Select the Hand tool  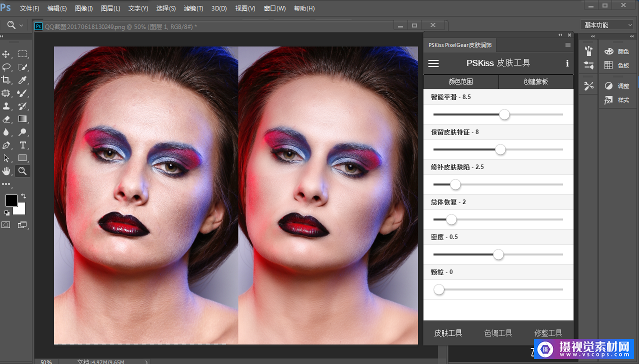[6, 171]
